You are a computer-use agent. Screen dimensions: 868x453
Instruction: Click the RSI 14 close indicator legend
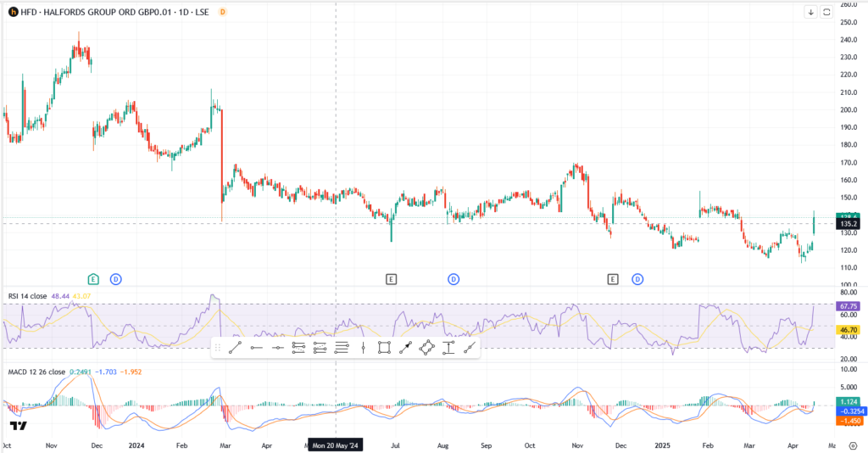(27, 296)
